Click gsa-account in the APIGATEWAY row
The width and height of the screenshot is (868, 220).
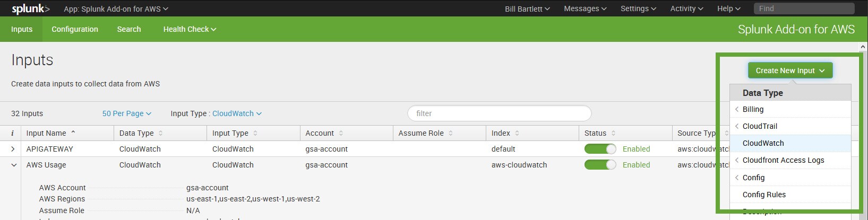(326, 149)
